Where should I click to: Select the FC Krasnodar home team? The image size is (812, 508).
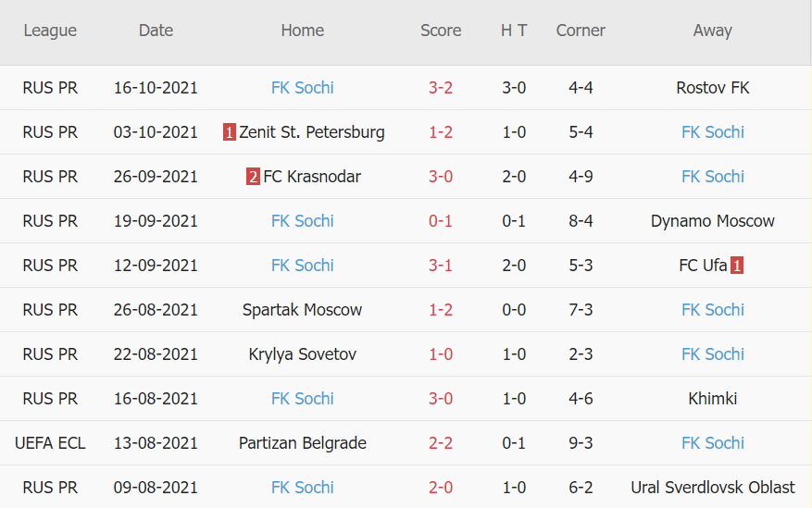tap(312, 177)
